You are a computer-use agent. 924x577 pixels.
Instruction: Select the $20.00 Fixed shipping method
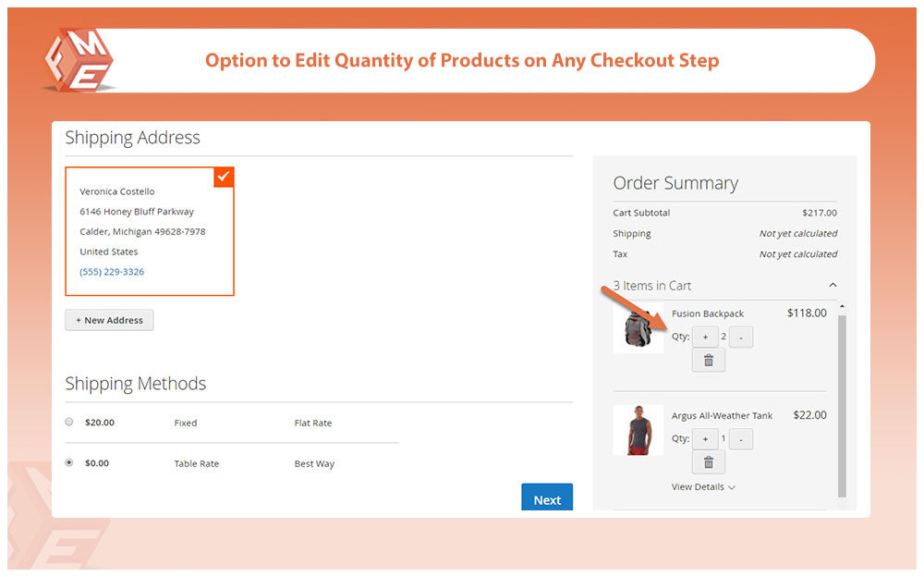click(69, 423)
